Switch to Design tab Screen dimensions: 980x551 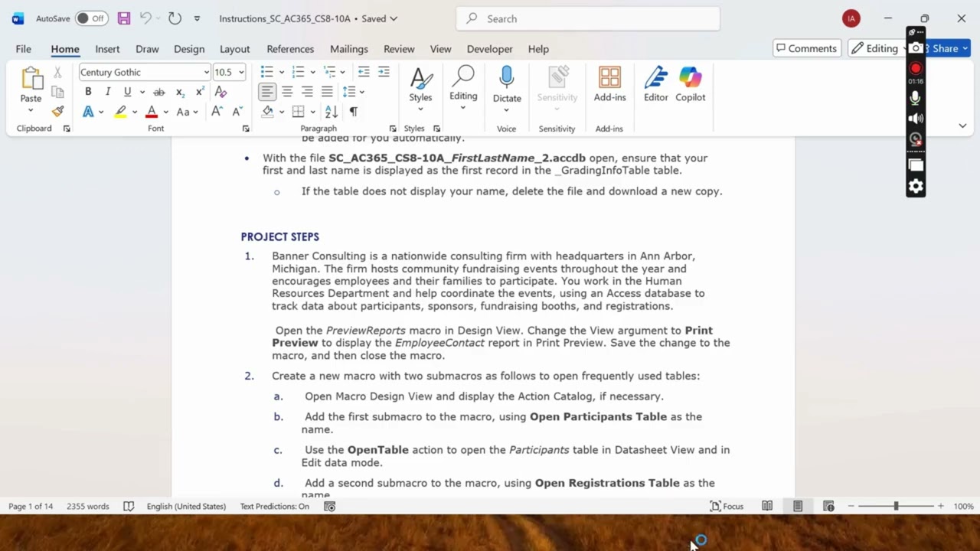[189, 49]
